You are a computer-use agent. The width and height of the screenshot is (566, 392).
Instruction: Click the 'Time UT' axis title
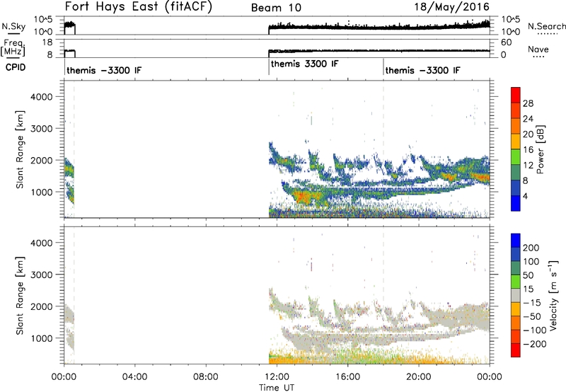click(277, 388)
